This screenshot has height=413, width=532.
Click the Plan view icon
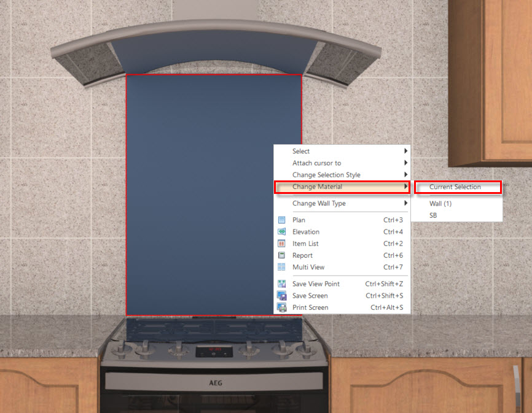[x=281, y=220]
